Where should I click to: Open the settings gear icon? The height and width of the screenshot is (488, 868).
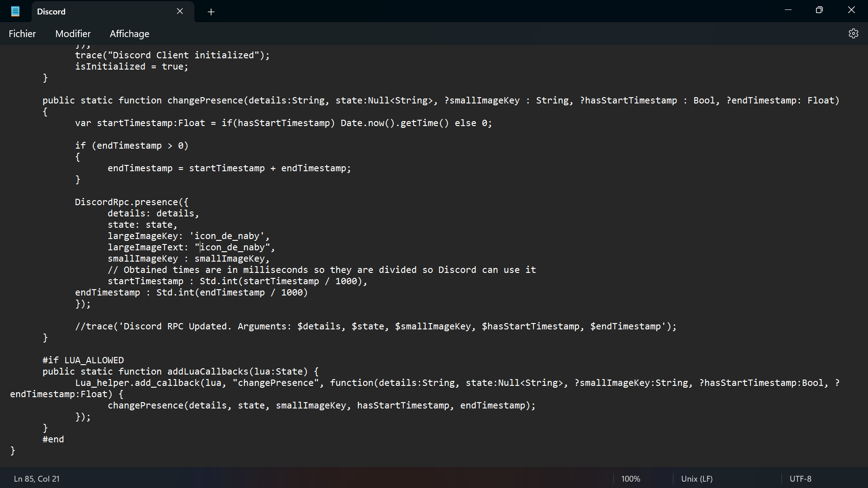(x=854, y=33)
